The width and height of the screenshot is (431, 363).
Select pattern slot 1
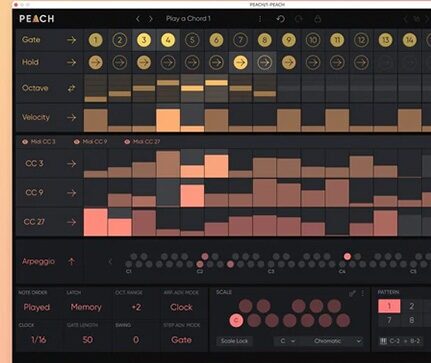[x=389, y=306]
